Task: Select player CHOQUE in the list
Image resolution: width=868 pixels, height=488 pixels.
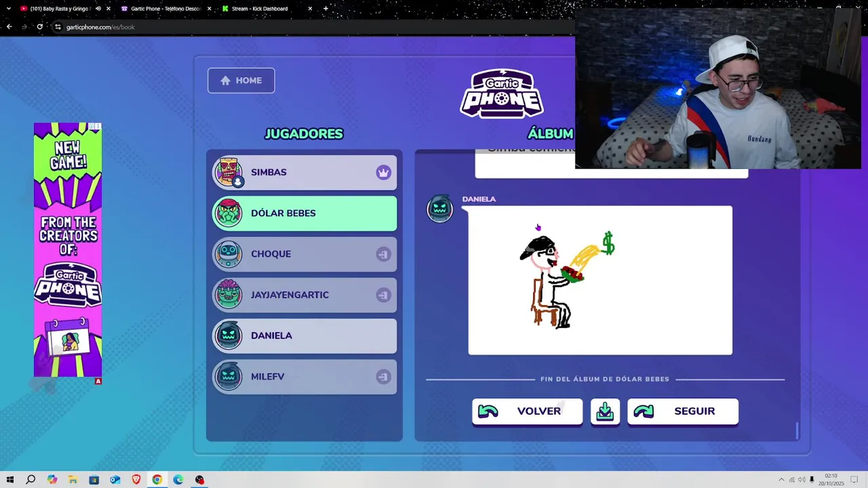Action: click(304, 254)
